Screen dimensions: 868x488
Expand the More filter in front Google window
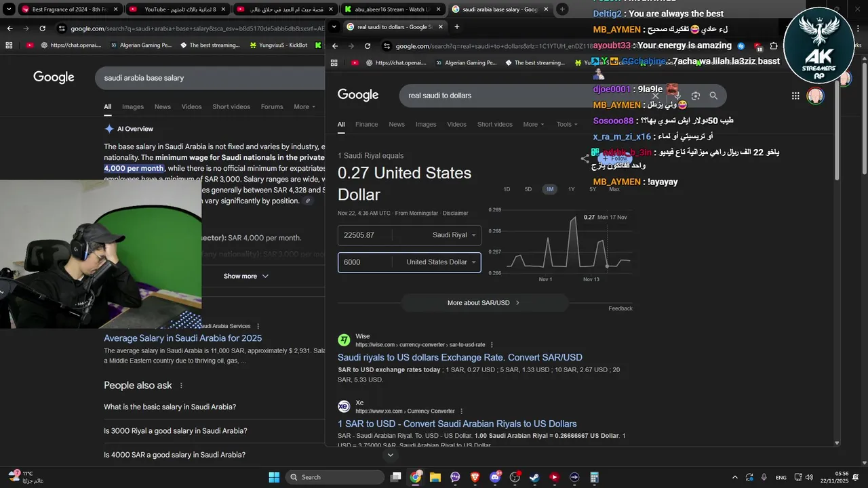tap(534, 125)
